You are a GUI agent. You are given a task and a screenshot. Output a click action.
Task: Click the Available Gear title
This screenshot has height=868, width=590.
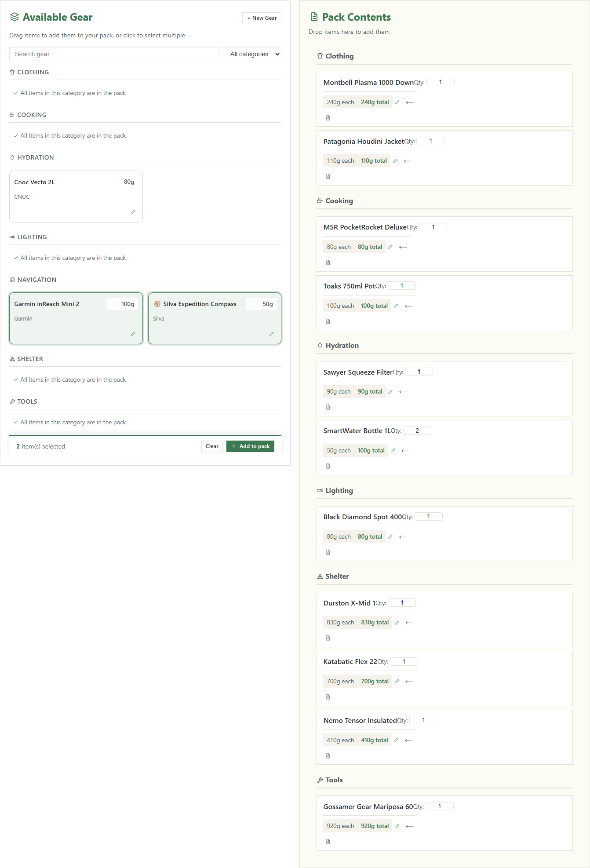coord(58,17)
